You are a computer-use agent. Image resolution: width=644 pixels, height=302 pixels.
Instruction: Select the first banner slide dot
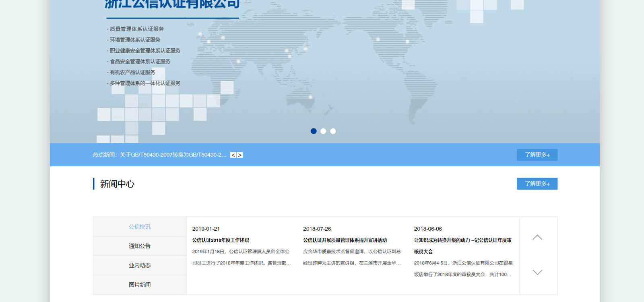coord(314,131)
